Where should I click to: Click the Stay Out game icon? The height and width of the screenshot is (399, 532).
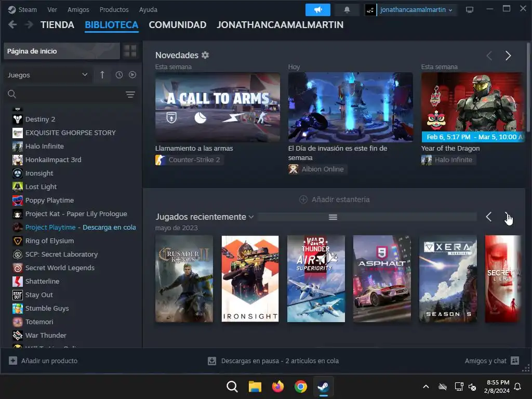(x=18, y=295)
